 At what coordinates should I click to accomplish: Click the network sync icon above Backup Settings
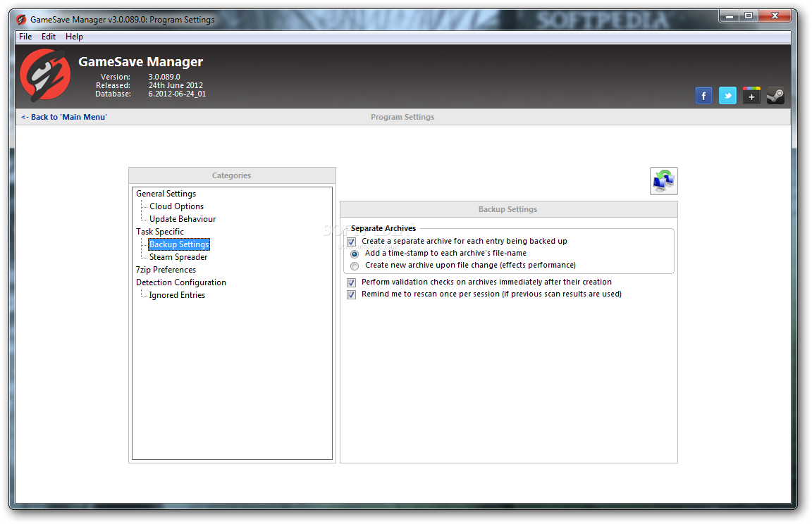(663, 181)
